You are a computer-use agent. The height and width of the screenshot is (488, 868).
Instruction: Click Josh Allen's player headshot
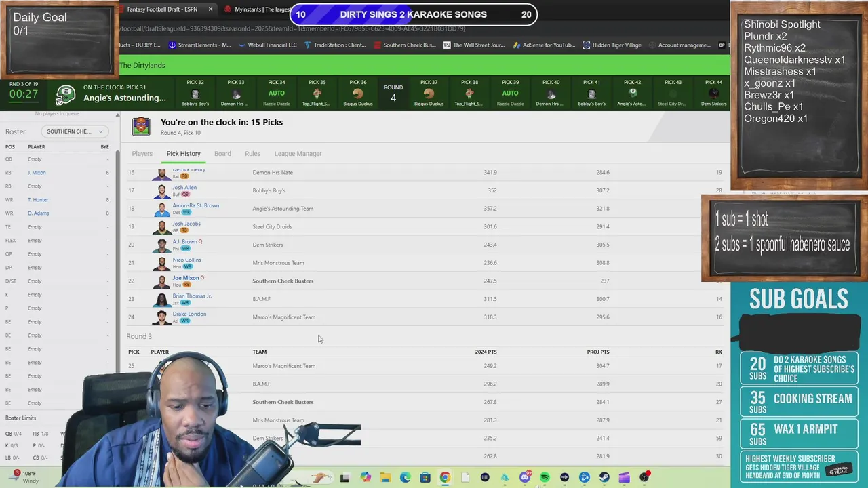(162, 190)
